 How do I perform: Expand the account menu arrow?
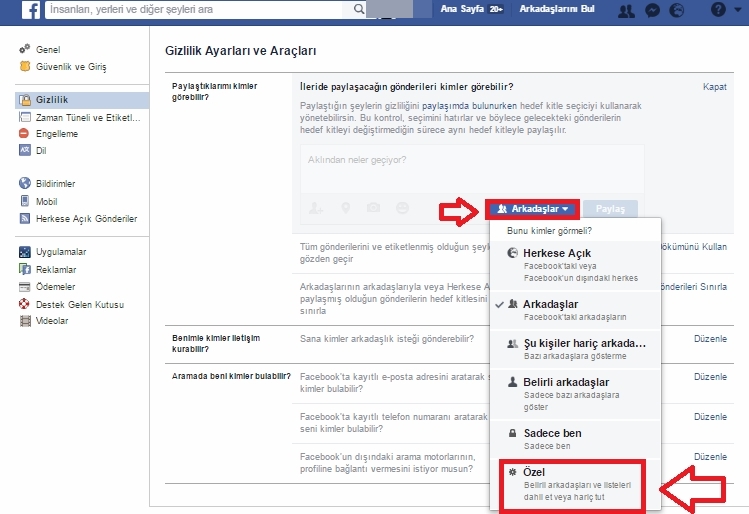[x=738, y=10]
